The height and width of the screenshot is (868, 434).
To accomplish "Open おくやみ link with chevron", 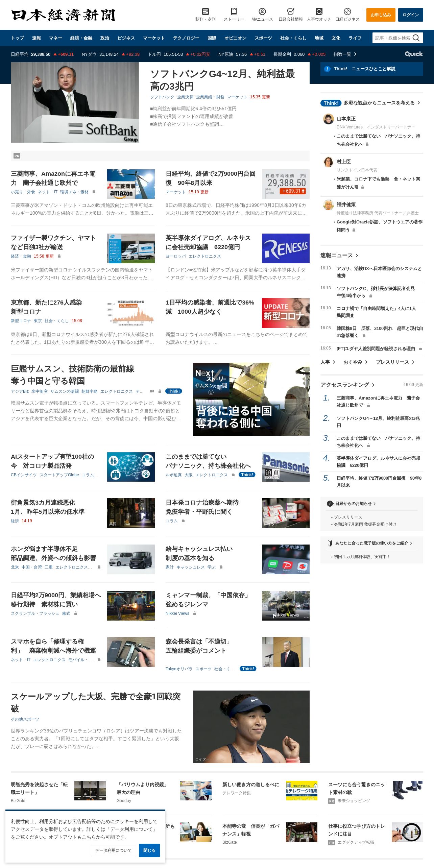I will coord(356,362).
